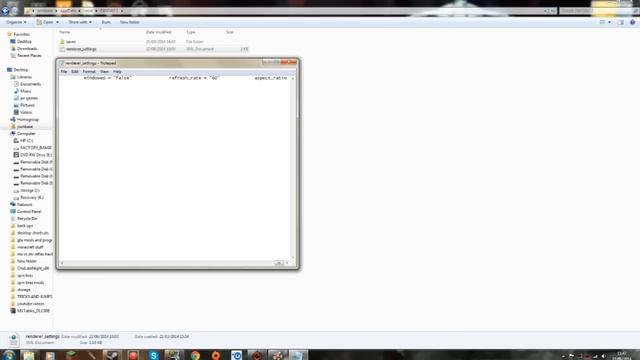
Task: Open Notepad Edit menu
Action: coord(75,71)
